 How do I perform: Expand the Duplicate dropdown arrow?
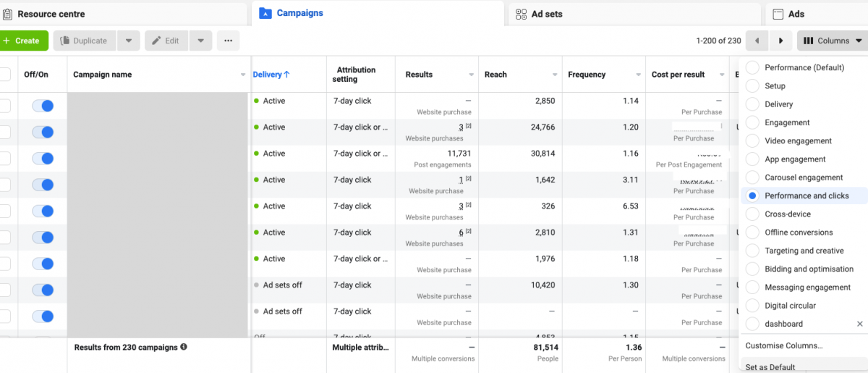click(128, 41)
